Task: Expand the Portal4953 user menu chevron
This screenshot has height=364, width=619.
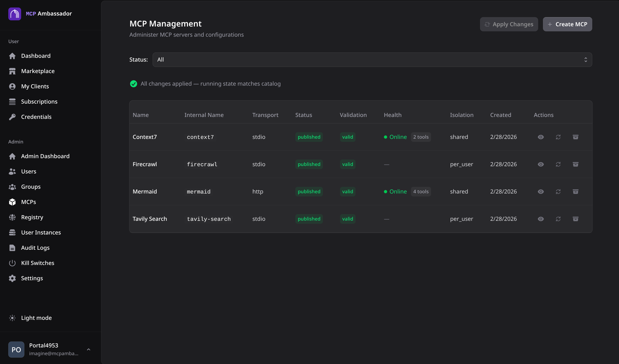Action: tap(89, 350)
